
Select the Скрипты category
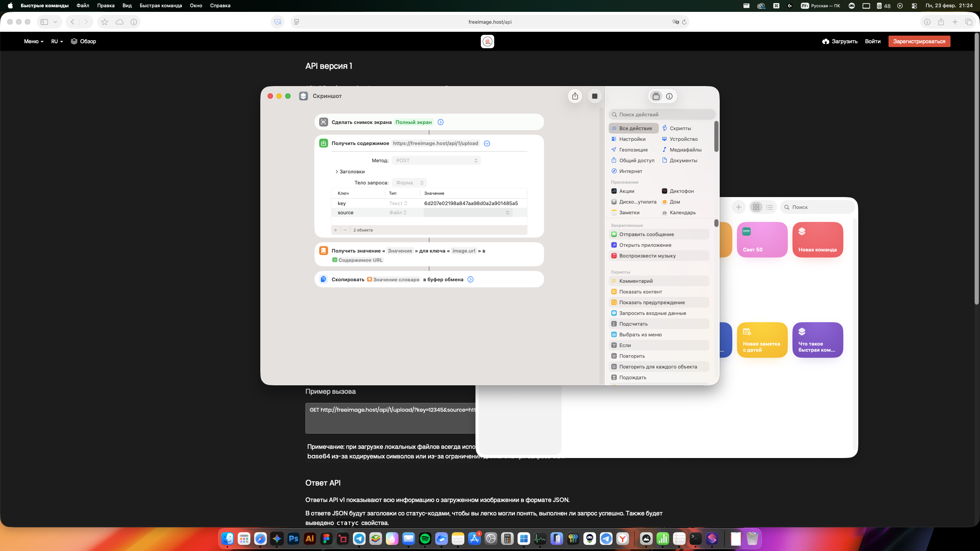pyautogui.click(x=680, y=128)
